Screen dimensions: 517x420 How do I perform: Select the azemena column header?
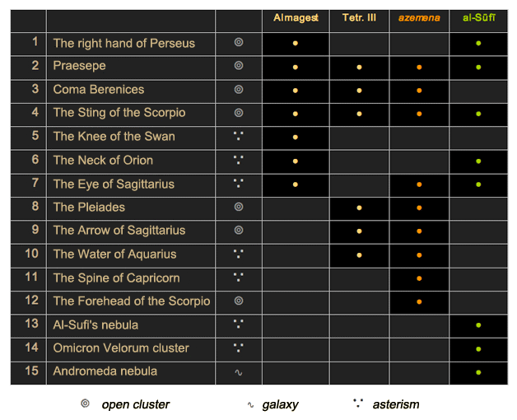click(419, 18)
